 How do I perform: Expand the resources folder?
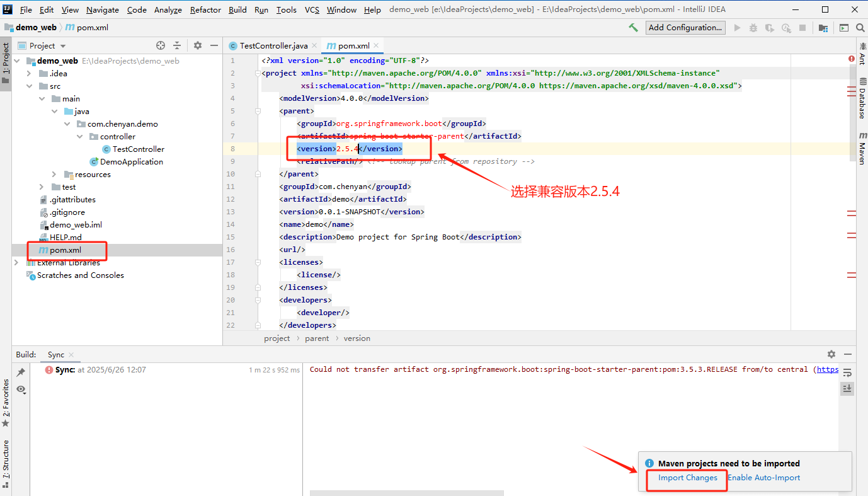(54, 175)
